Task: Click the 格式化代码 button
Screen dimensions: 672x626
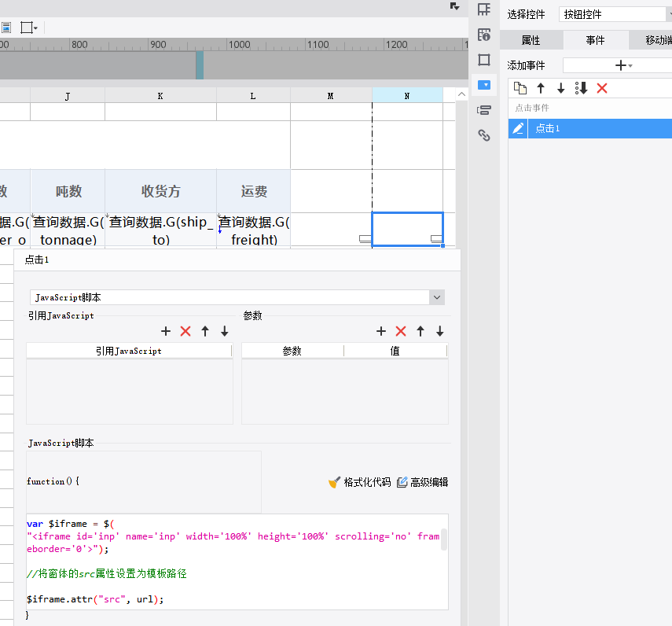Action: pos(359,482)
